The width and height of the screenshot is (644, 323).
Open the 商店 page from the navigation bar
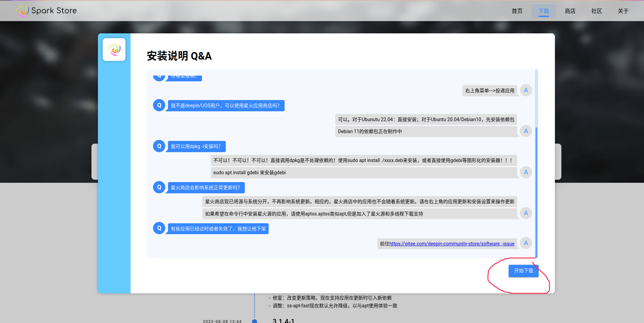[570, 11]
